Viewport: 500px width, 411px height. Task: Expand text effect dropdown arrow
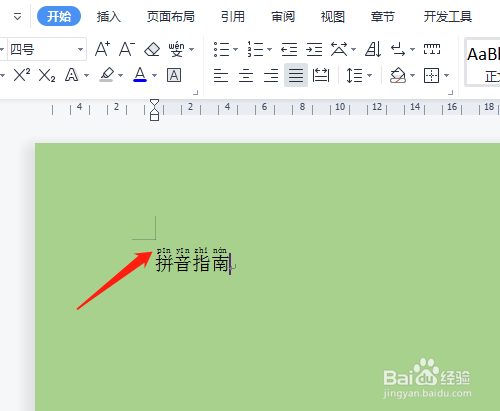[x=87, y=76]
